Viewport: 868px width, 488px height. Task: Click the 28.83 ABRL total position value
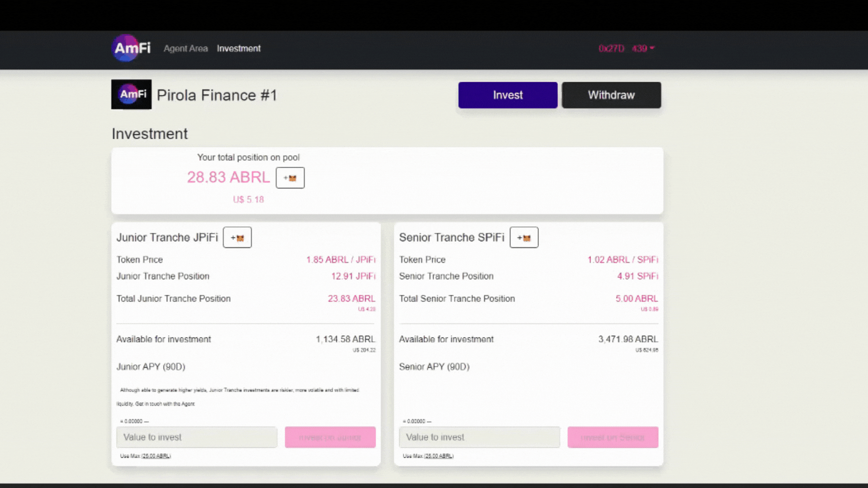(228, 177)
